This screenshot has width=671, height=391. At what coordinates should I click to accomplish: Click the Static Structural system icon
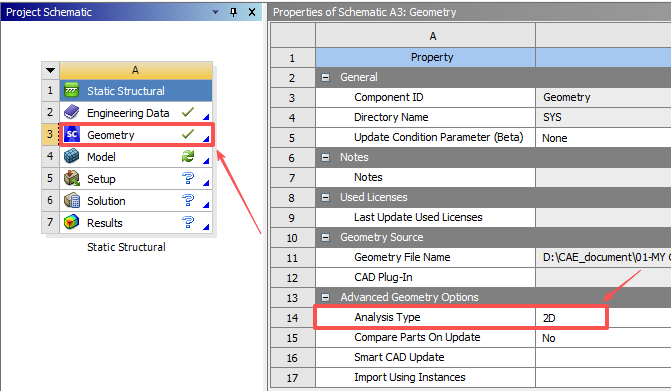pos(71,90)
